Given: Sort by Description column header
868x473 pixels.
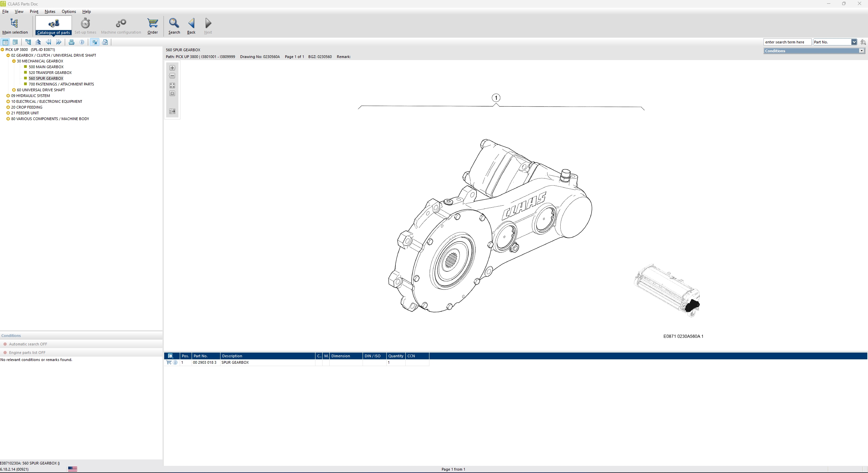Looking at the screenshot, I should pyautogui.click(x=268, y=356).
